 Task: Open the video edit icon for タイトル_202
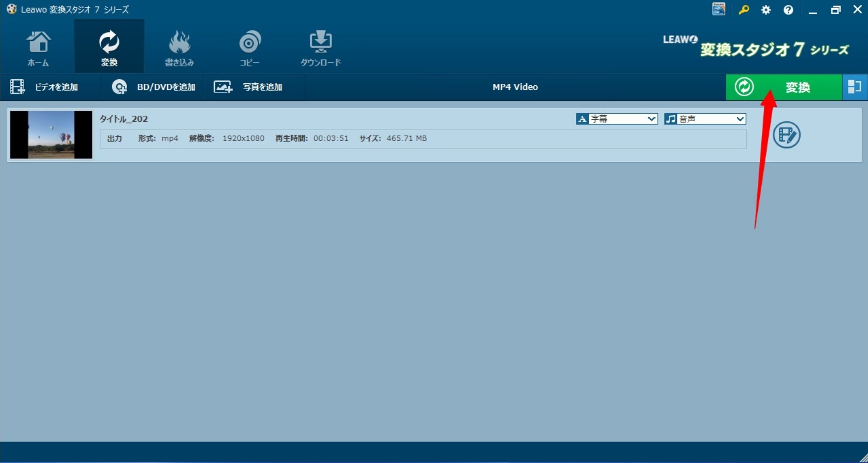[x=786, y=135]
